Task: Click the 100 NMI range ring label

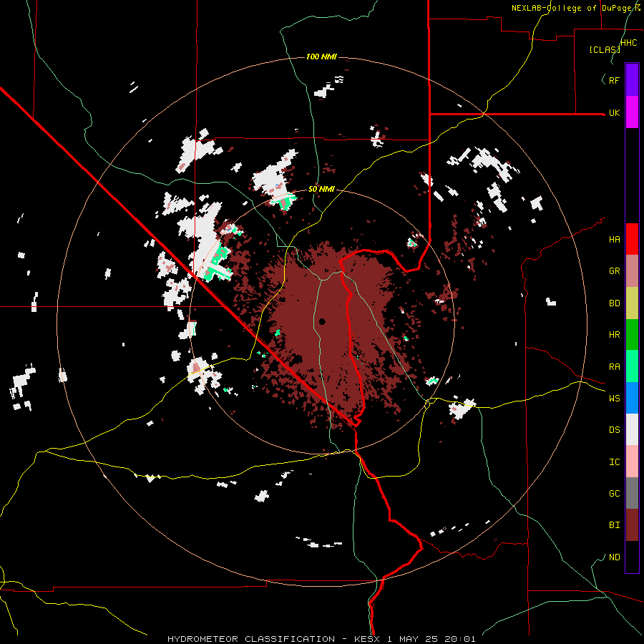Action: pos(321,57)
